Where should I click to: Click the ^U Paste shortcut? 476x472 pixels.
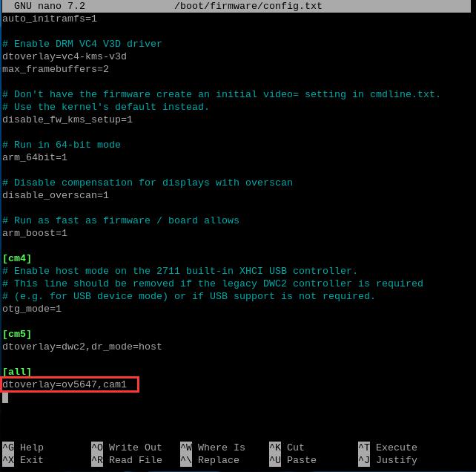coord(293,460)
